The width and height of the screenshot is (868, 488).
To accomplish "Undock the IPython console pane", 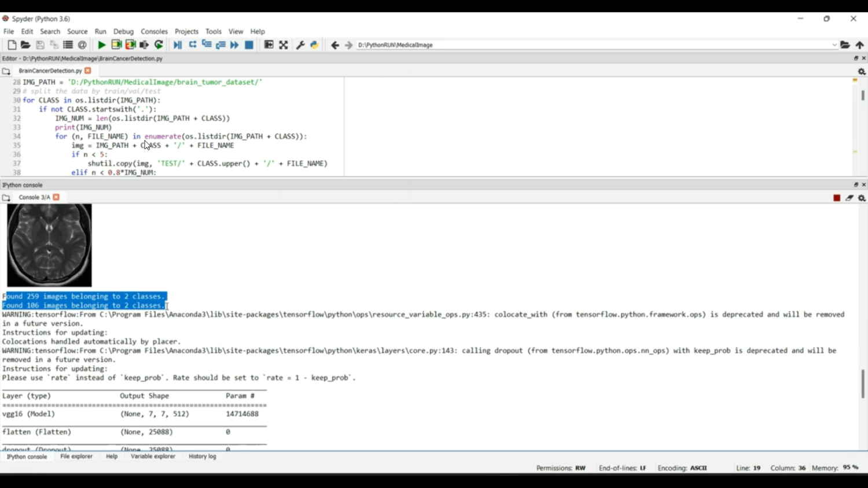I will [x=856, y=185].
